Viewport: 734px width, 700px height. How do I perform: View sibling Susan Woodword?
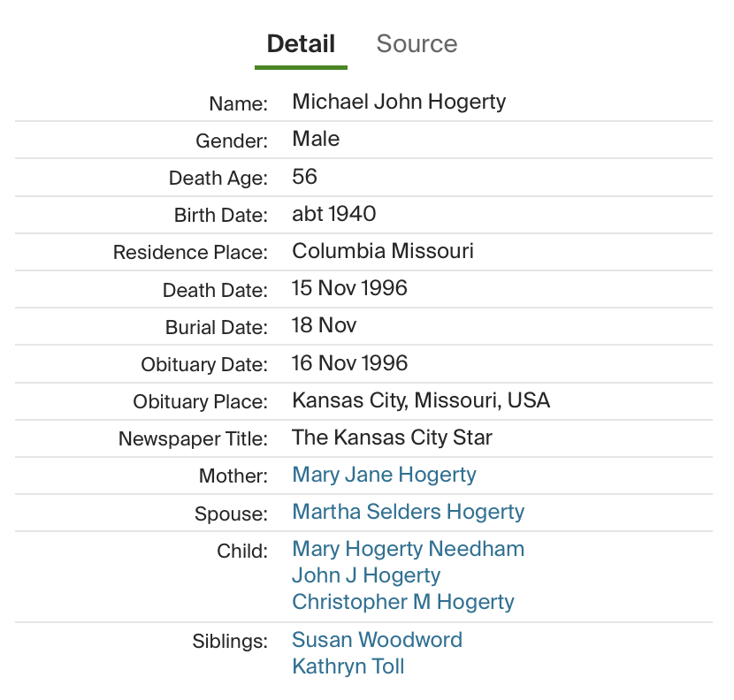pos(377,640)
